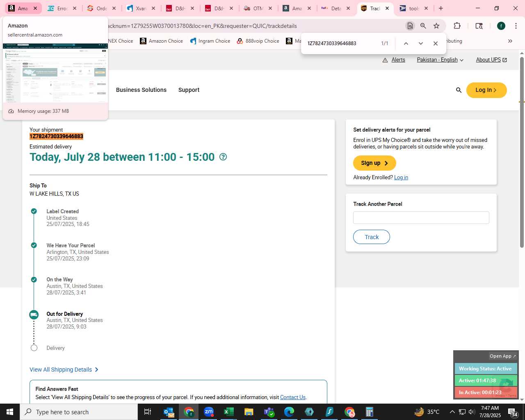This screenshot has height=420, width=525.
Task: Click the taskbar clock showing 7:47 AM
Action: (490, 412)
